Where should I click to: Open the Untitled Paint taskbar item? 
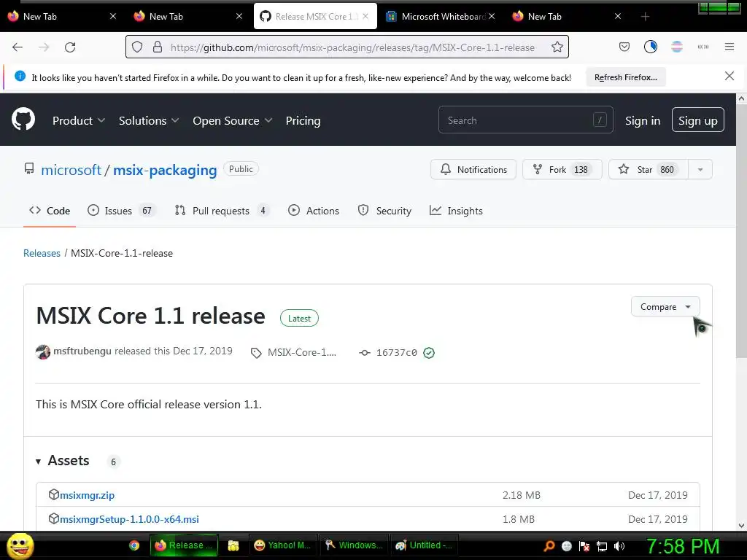pos(424,545)
